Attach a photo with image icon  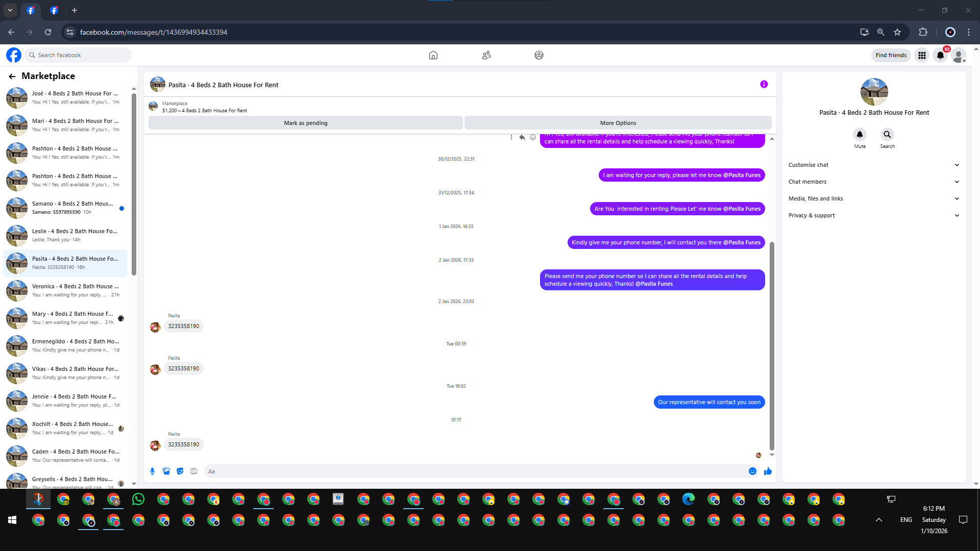166,471
